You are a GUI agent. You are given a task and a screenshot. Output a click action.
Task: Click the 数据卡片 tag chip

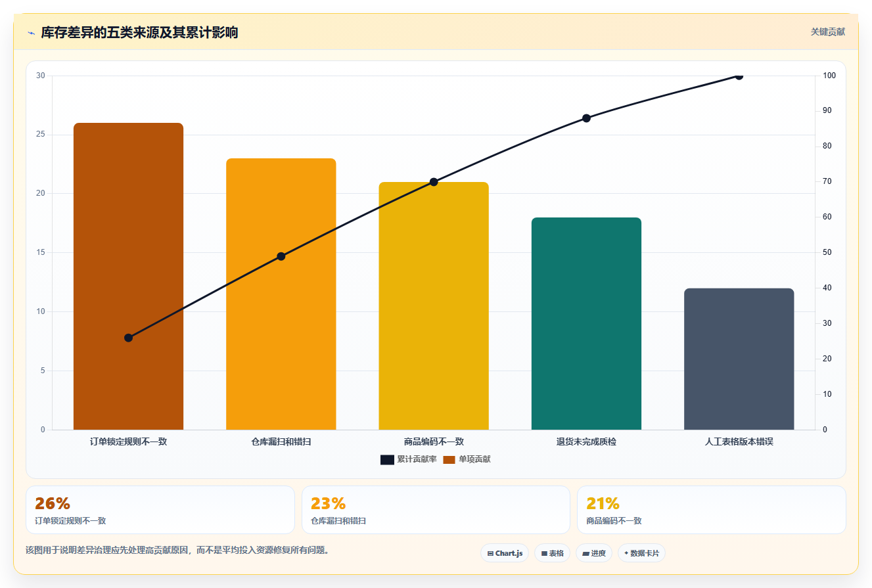(641, 553)
